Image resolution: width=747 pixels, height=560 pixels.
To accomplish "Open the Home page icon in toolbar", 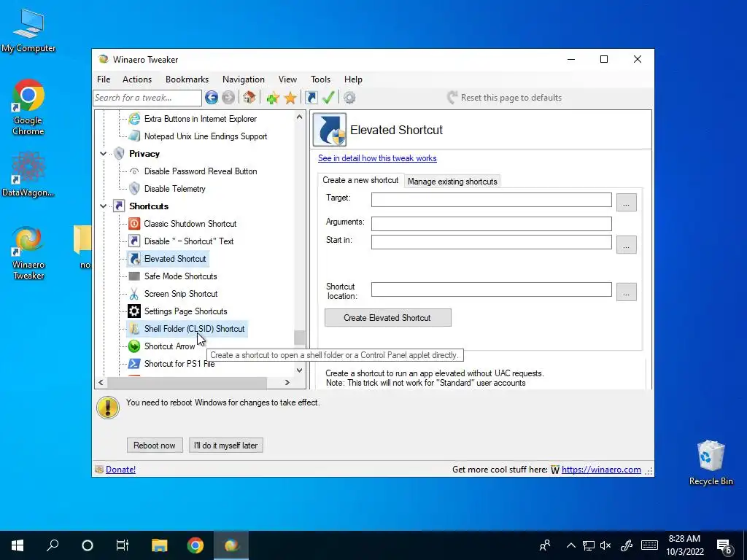I will point(249,98).
